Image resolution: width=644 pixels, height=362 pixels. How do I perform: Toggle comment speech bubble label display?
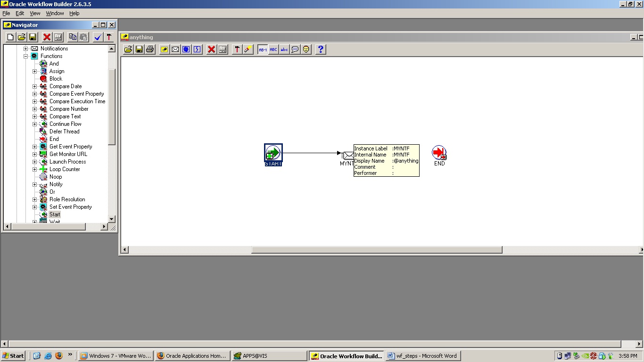coord(295,49)
